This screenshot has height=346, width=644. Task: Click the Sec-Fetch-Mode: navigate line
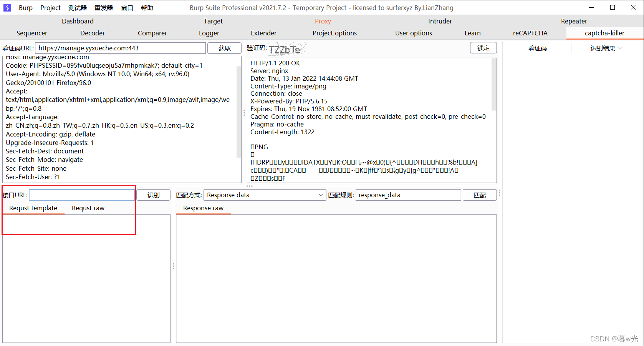[x=44, y=160]
